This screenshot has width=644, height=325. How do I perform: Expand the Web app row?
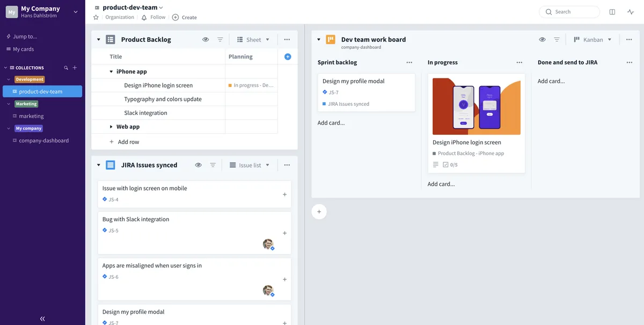[111, 127]
